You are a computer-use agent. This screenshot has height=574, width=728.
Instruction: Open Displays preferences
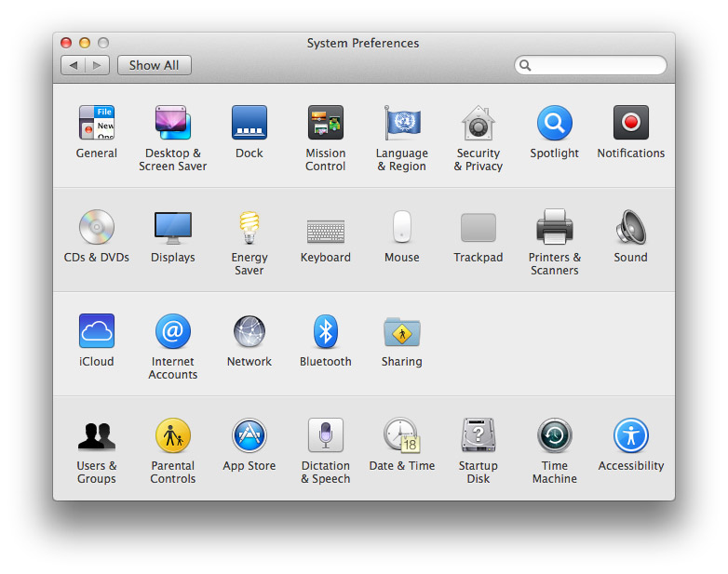[x=173, y=227]
